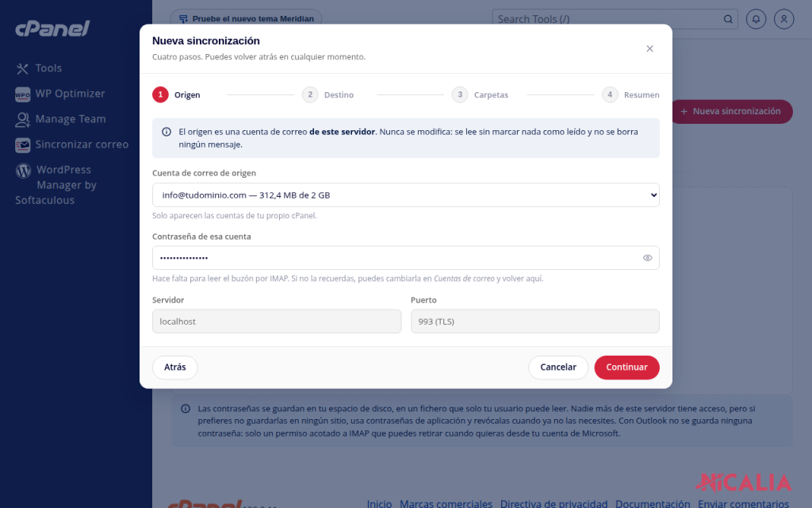Show the password with the eye icon
The image size is (812, 508).
click(x=647, y=258)
